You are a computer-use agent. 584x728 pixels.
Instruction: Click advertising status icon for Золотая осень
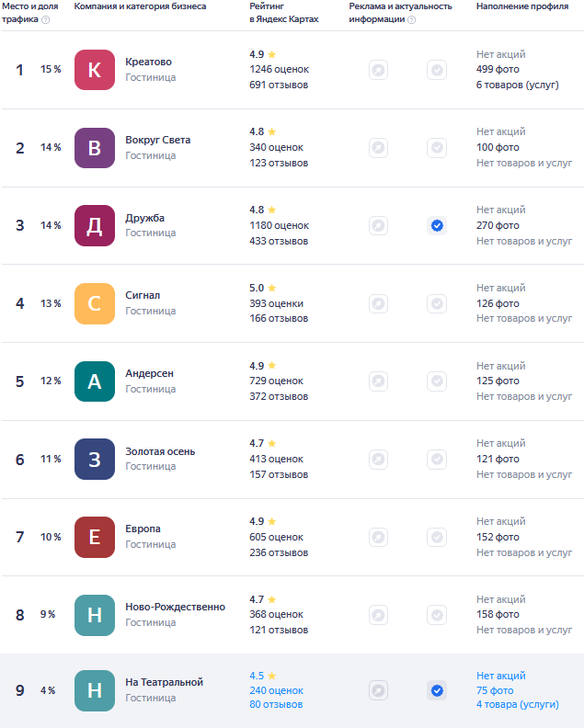tap(379, 460)
